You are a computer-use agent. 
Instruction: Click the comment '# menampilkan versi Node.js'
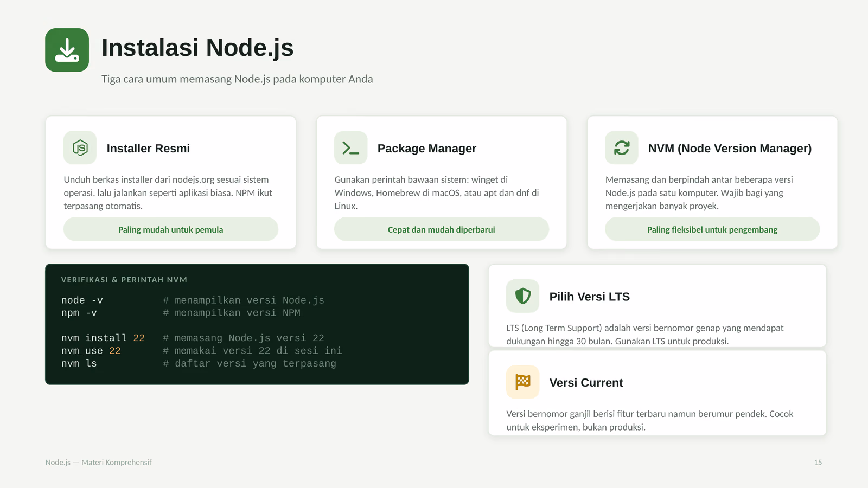(244, 300)
